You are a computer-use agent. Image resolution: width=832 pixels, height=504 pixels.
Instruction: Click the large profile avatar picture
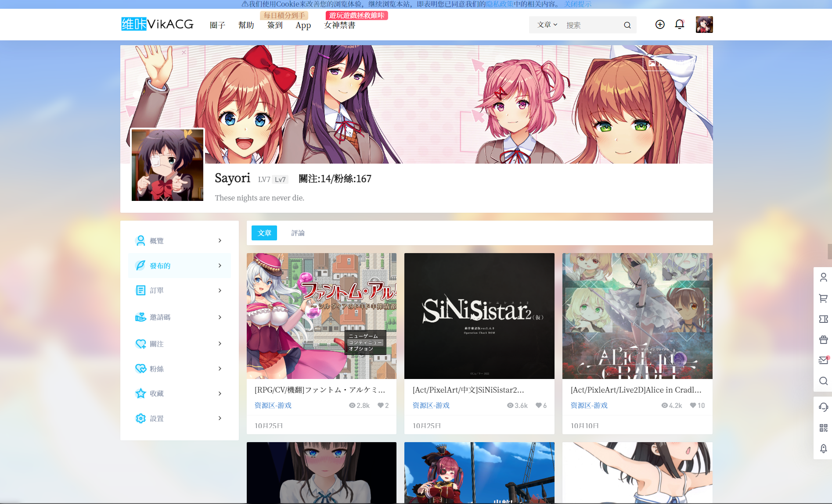tap(167, 165)
